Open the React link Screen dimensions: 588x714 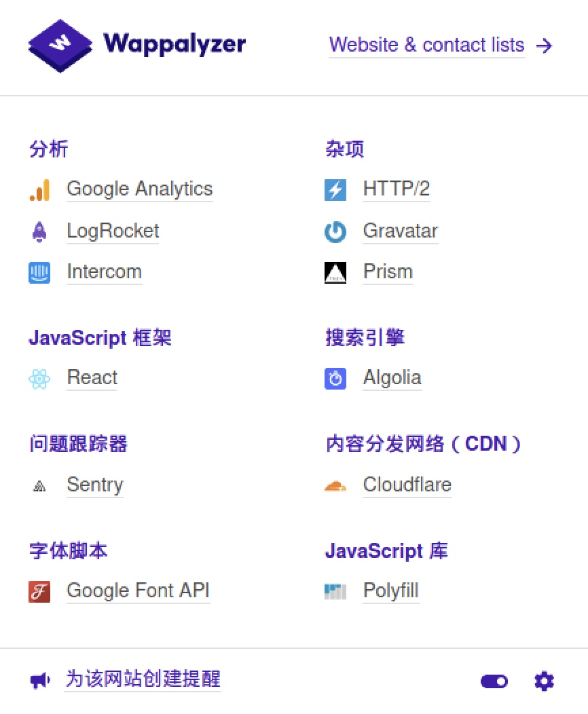[x=92, y=378]
